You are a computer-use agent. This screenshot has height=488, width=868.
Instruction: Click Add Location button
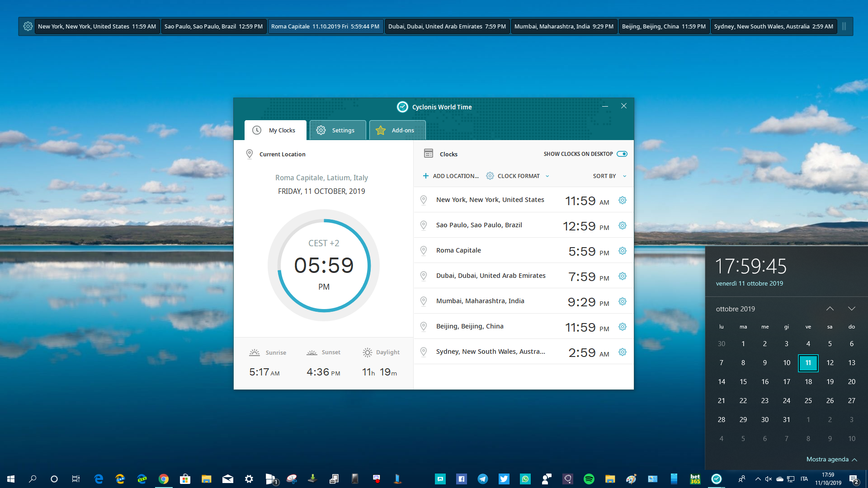[451, 176]
